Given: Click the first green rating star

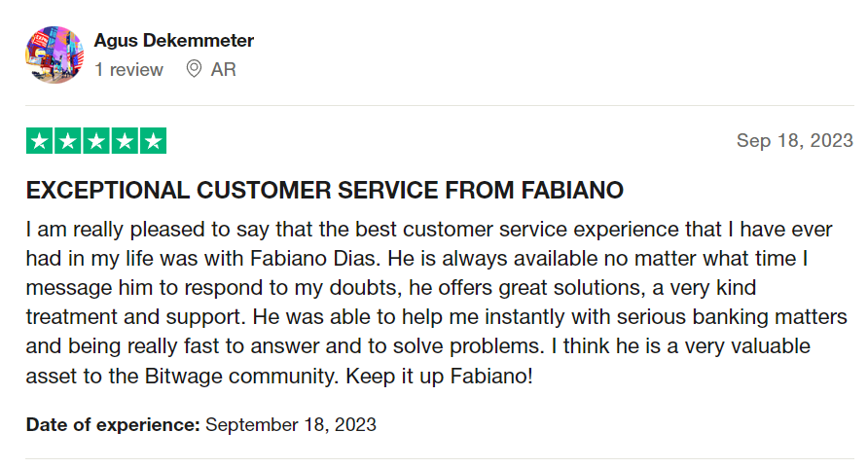Looking at the screenshot, I should pyautogui.click(x=39, y=141).
